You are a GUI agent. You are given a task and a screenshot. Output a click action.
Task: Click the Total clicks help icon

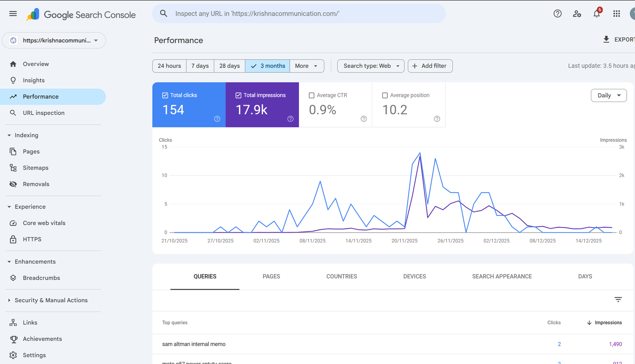[x=217, y=119]
